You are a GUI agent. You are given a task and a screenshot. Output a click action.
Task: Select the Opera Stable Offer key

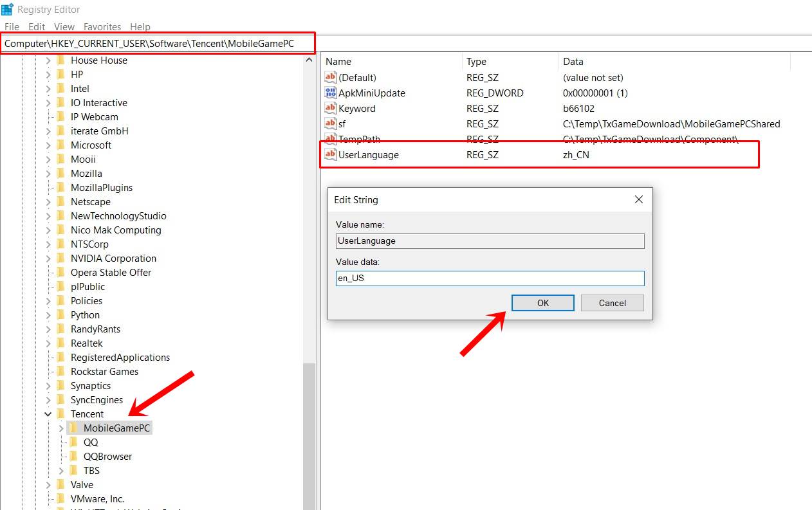pos(111,272)
